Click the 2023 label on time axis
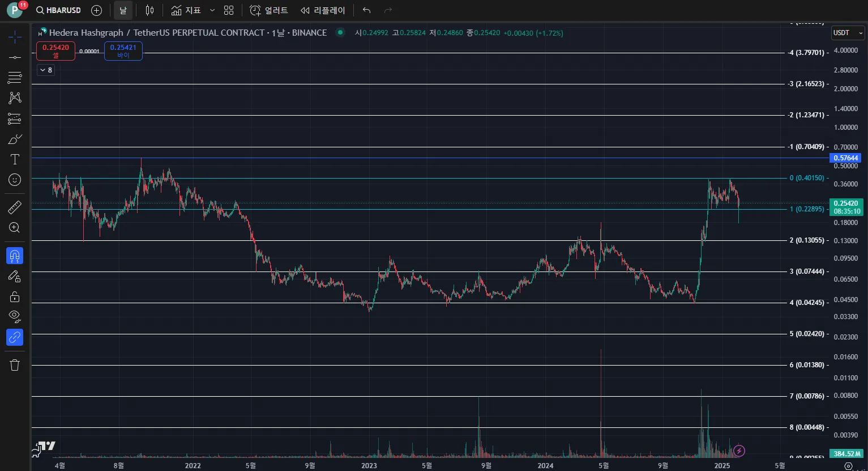This screenshot has width=868, height=471. pyautogui.click(x=369, y=466)
